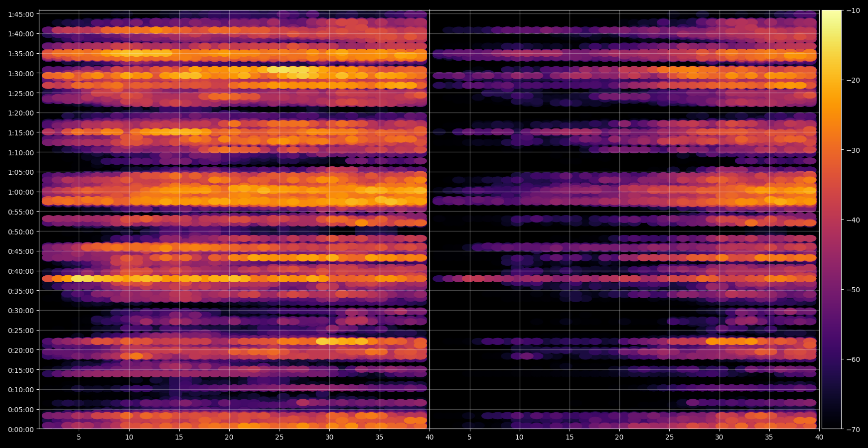Pick x-axis label 30 under right heatmap
Image resolution: width=868 pixels, height=448 pixels.
tap(719, 438)
